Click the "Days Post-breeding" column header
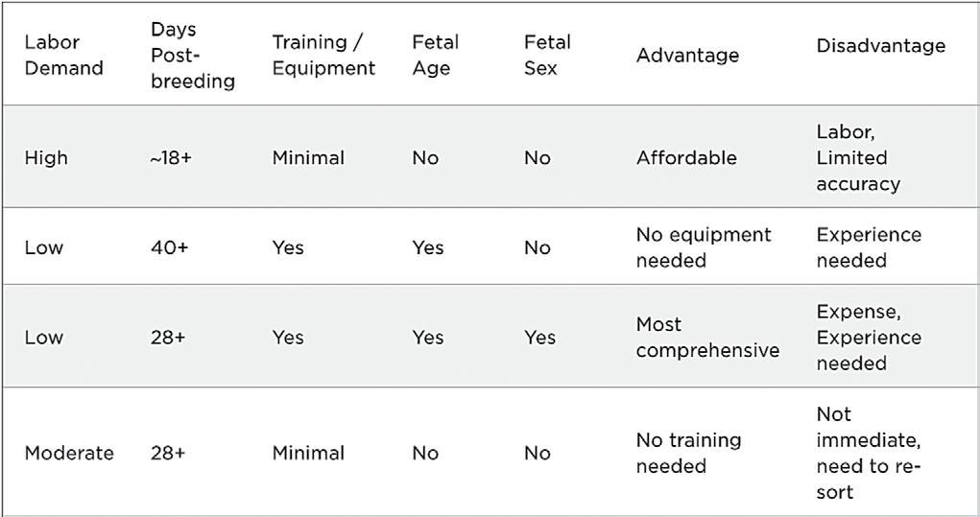 tap(192, 56)
